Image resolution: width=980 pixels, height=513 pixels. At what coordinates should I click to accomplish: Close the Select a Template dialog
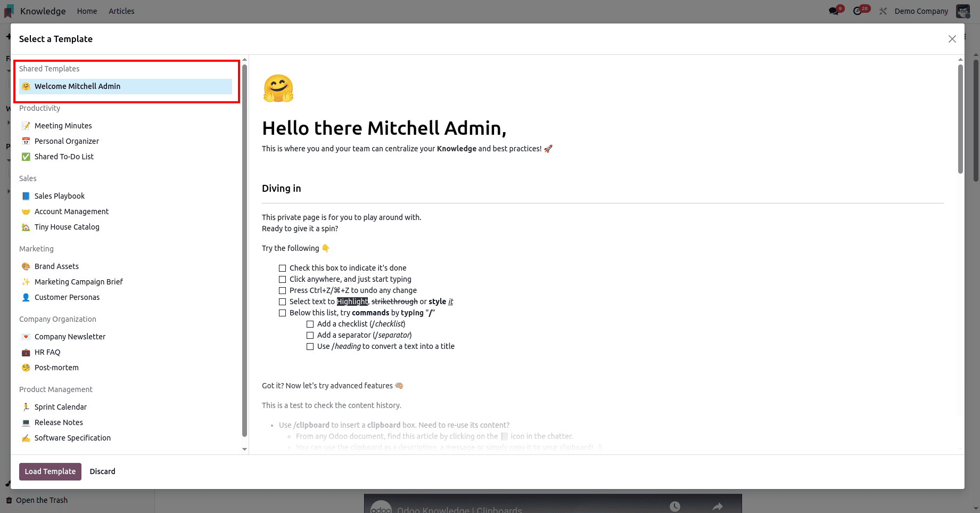click(952, 39)
